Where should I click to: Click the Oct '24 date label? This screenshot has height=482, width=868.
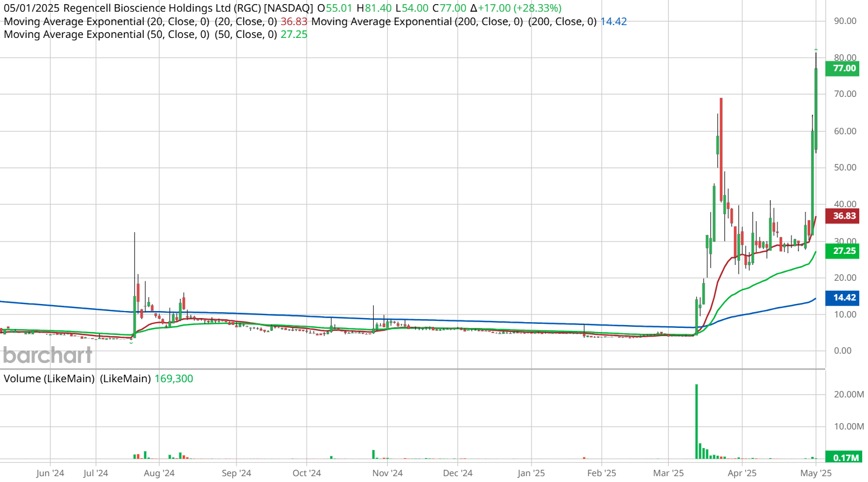pyautogui.click(x=307, y=473)
